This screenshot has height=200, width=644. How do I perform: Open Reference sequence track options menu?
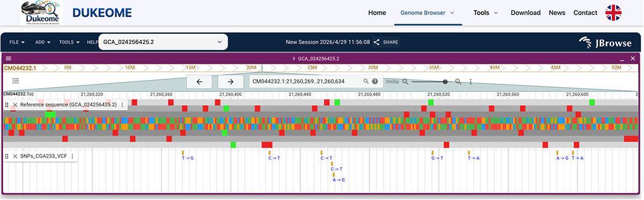122,105
